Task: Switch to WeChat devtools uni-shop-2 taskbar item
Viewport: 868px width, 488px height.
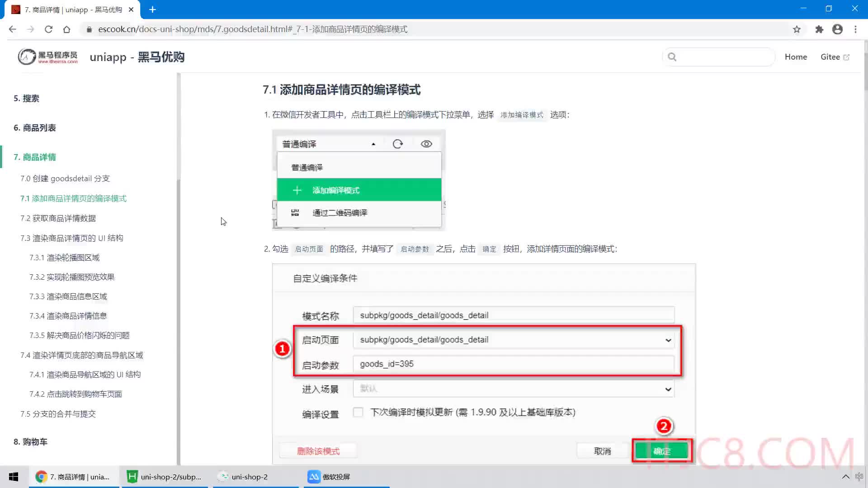Action: click(x=255, y=477)
